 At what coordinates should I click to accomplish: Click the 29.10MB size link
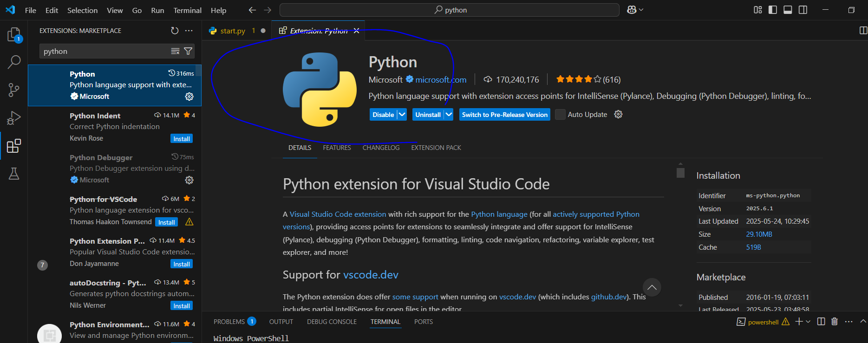759,234
